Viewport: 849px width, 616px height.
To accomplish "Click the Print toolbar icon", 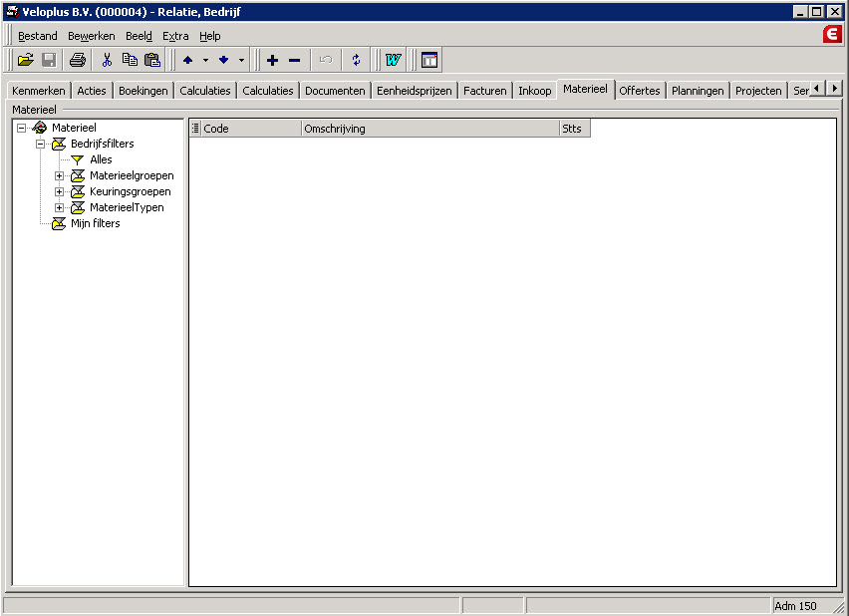I will tap(78, 60).
